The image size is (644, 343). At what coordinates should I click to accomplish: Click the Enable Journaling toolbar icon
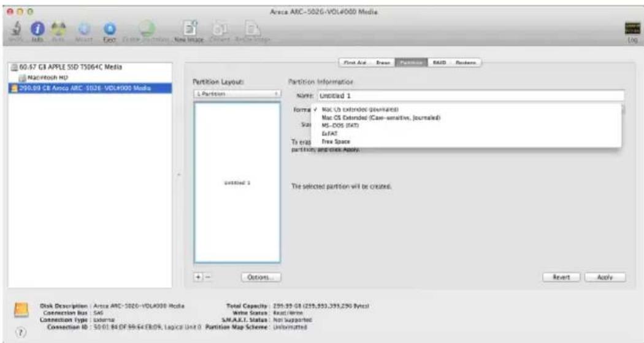point(146,29)
